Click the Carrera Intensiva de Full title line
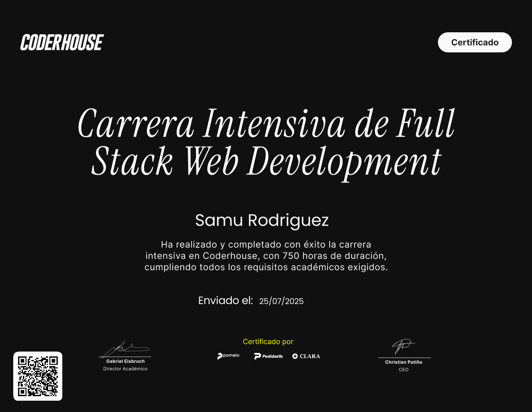532x412 pixels. [266, 124]
